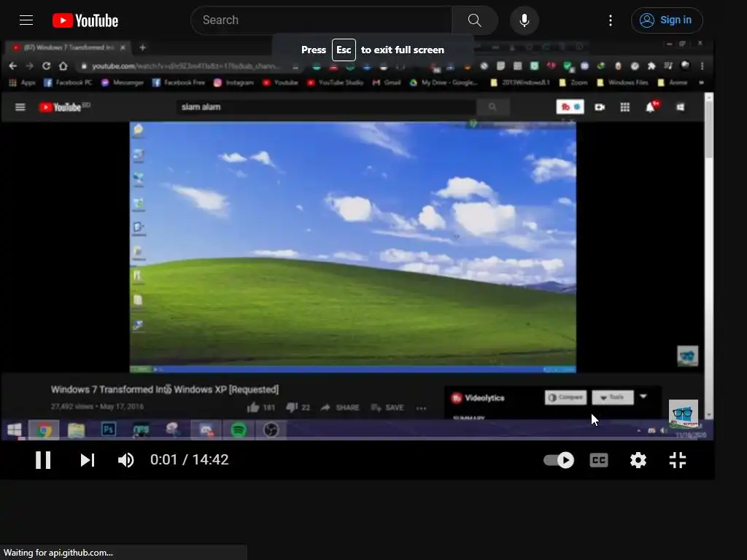747x560 pixels.
Task: Open the My Drive - Google bookmark
Action: [x=444, y=82]
